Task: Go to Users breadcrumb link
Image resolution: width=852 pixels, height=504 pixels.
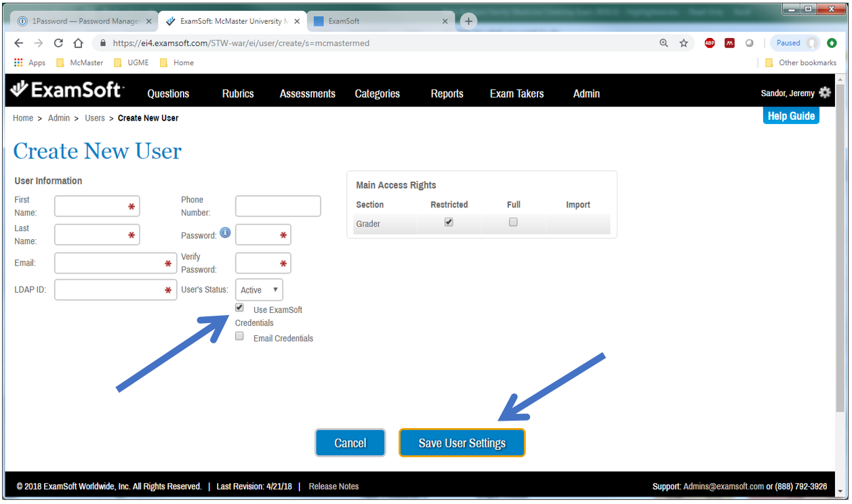Action: click(x=95, y=118)
